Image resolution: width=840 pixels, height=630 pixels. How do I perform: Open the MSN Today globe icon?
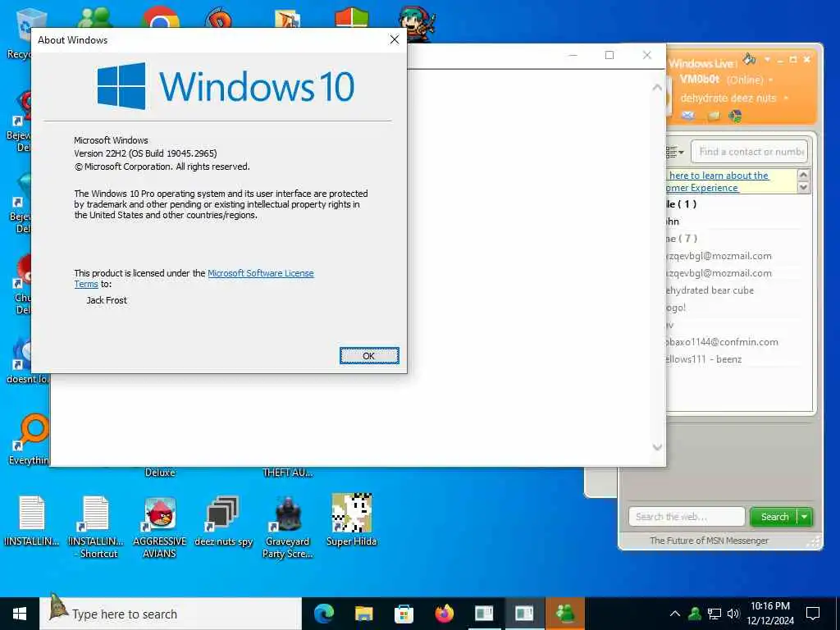(x=736, y=116)
